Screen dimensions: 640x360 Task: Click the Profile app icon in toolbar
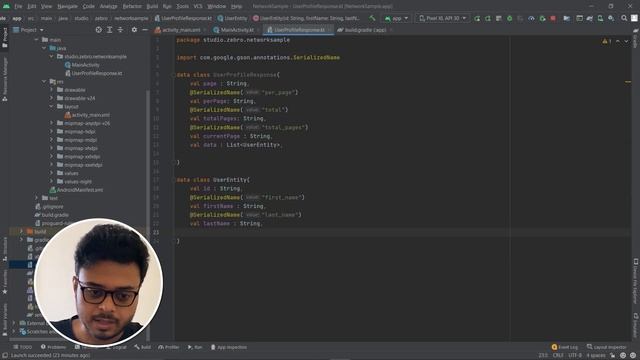531,18
